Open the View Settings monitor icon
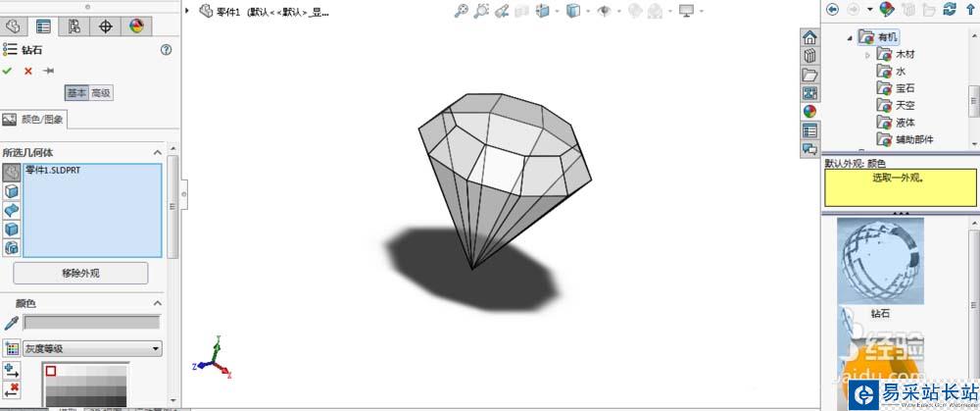 [687, 11]
